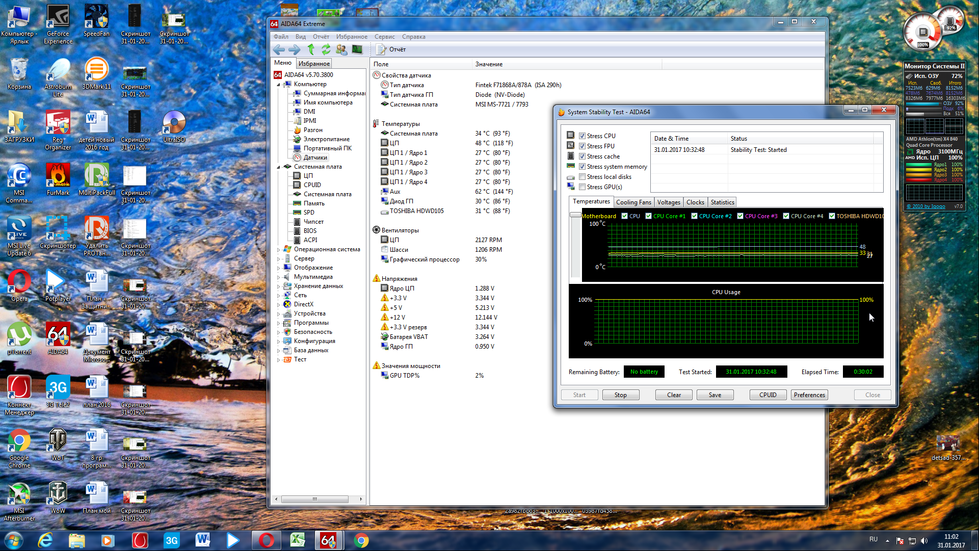This screenshot has height=551, width=979.
Task: Expand Хранение данных tree node
Action: pyautogui.click(x=279, y=286)
